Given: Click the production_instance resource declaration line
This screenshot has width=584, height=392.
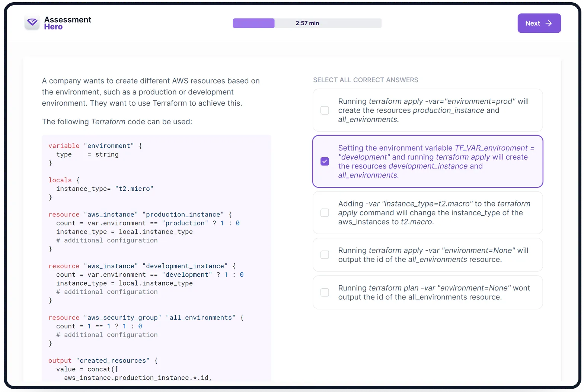Looking at the screenshot, I should tap(140, 215).
